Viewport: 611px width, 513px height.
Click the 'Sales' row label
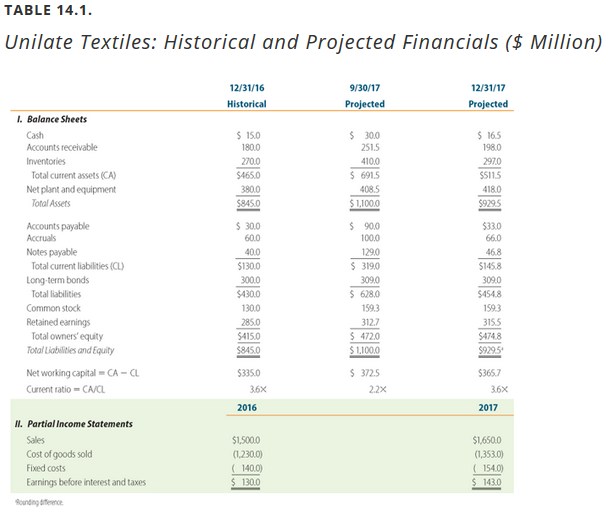click(35, 440)
